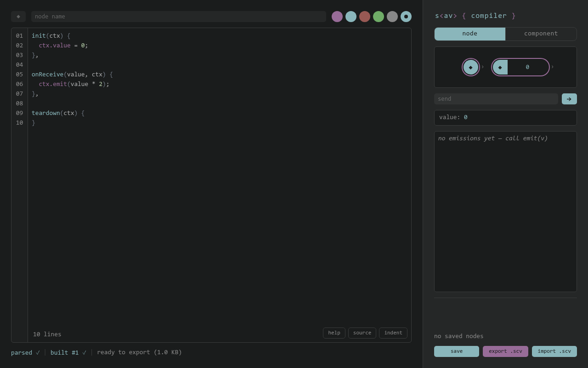Pick the light blue color swatch
Image resolution: width=588 pixels, height=368 pixels.
pos(351,17)
